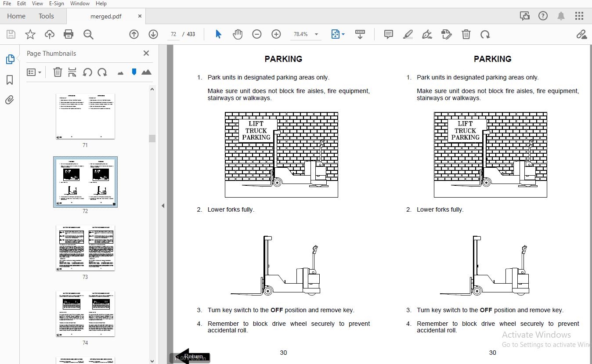Open the thumbs-up feedback chat icon
Screen dimensions: 592x364
525,16
